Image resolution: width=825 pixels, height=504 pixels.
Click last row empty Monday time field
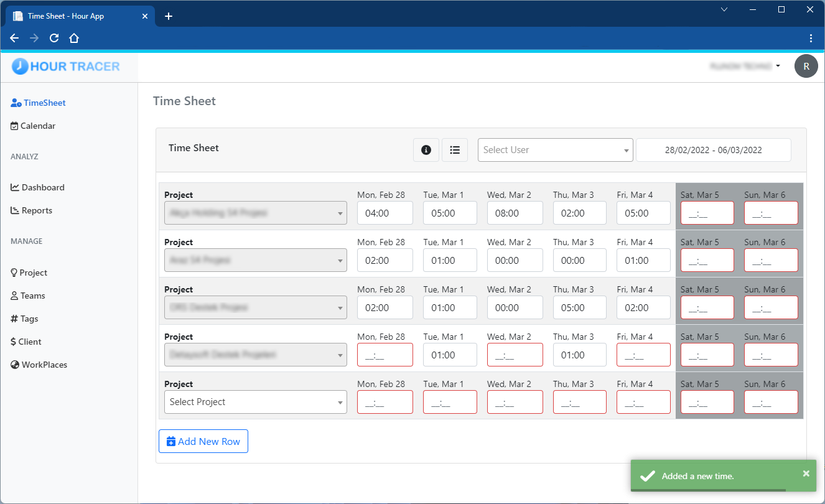(x=385, y=402)
